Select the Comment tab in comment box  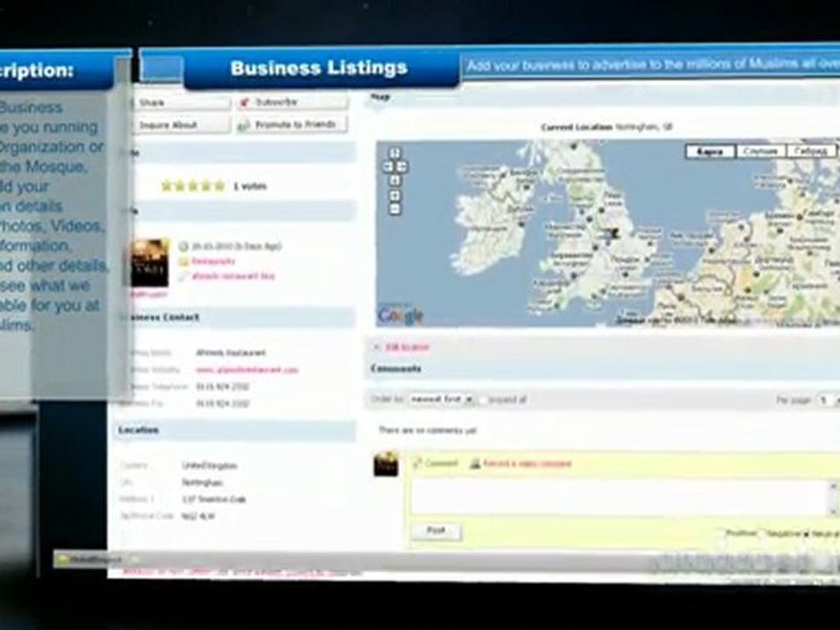[x=441, y=464]
